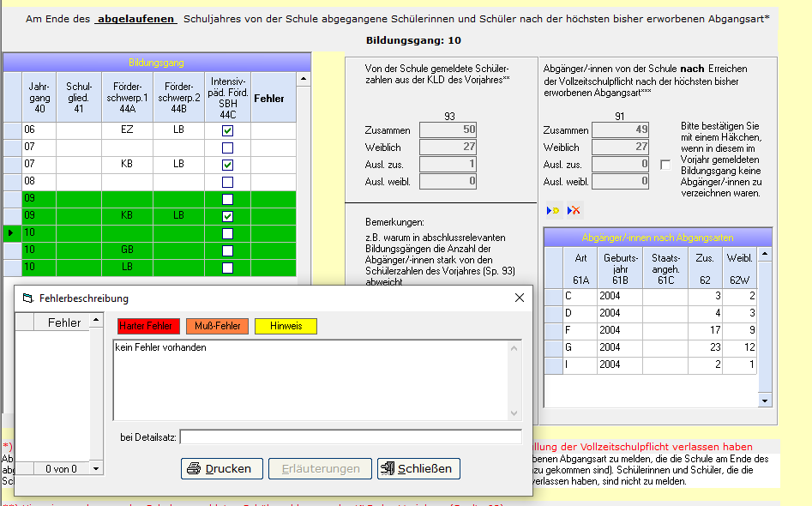
Task: Click the bei Detailsatz input field
Action: pyautogui.click(x=351, y=437)
